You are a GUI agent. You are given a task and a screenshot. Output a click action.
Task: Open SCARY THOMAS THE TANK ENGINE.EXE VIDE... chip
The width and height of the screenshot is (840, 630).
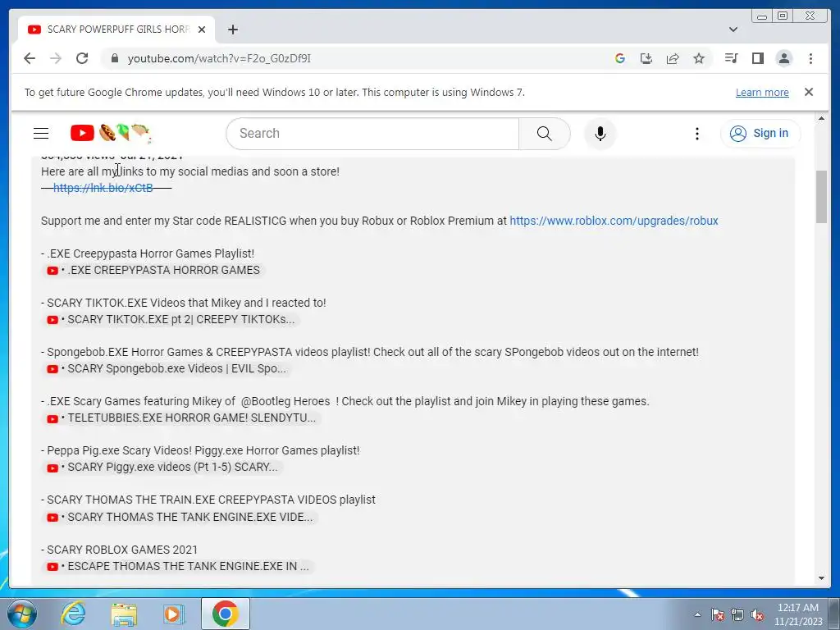(180, 517)
